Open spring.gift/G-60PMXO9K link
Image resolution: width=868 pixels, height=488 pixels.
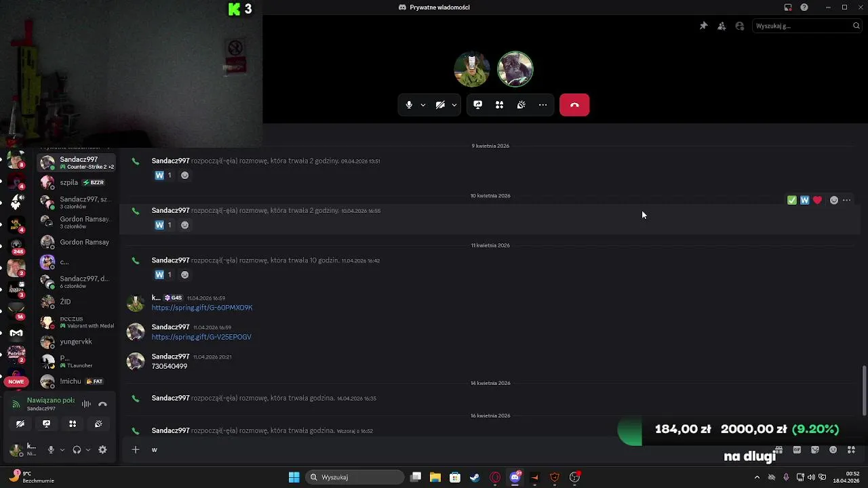202,308
